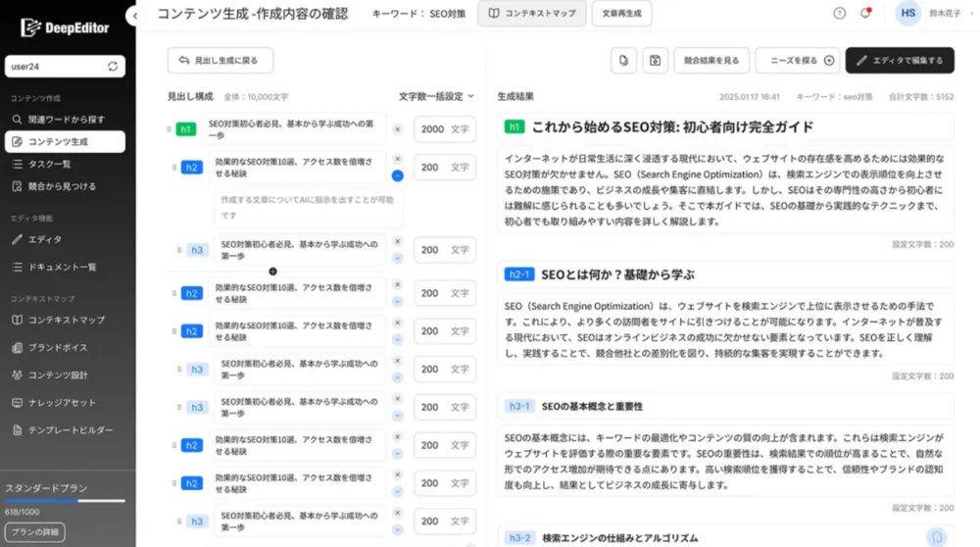This screenshot has height=547, width=980.
Task: Click the 618/1000 usage progress bar
Action: [x=65, y=501]
